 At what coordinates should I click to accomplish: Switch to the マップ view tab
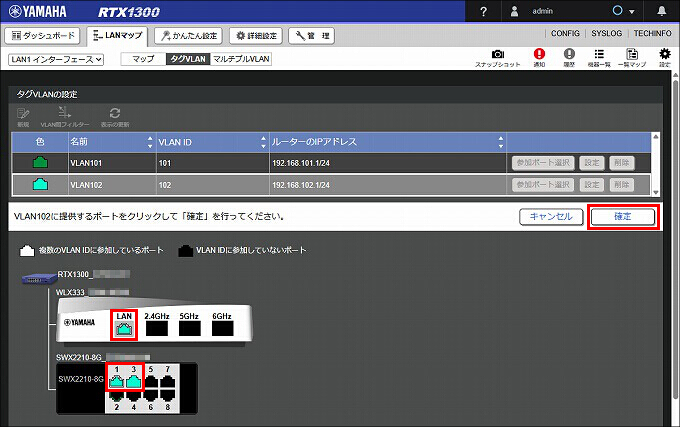(143, 59)
